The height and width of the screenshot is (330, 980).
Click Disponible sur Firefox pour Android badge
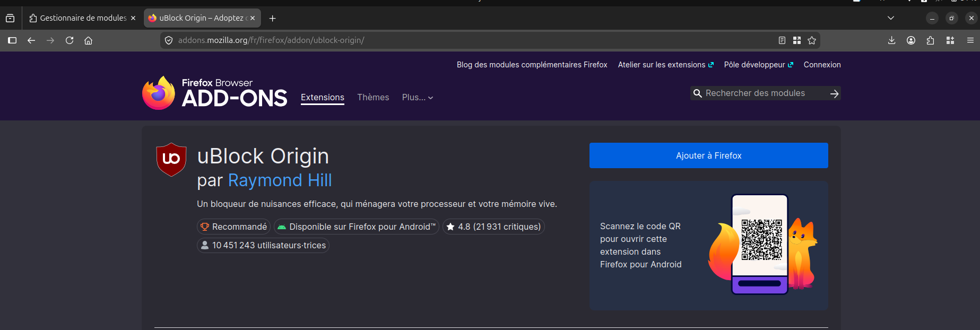357,227
